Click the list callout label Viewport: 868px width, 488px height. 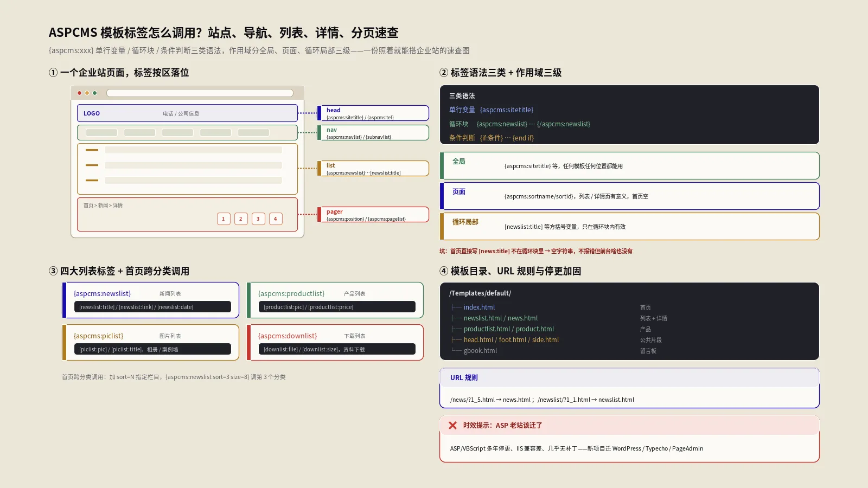[330, 165]
